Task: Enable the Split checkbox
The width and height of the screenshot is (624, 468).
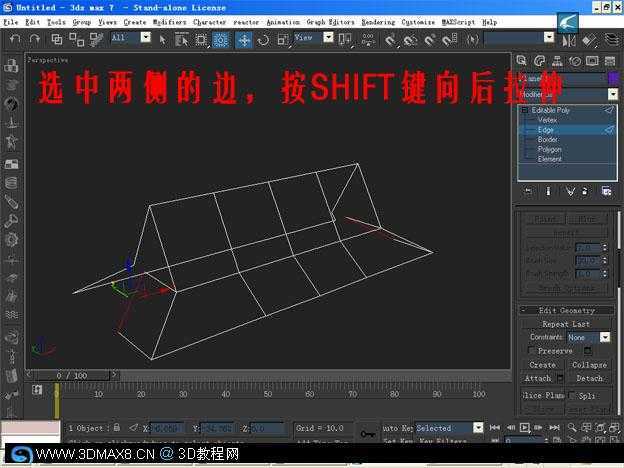Action: 572,395
